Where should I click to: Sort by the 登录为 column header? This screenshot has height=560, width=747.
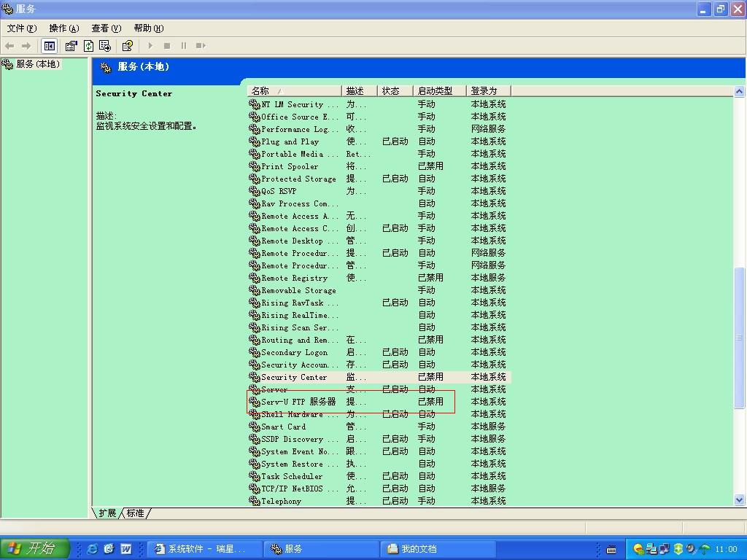[x=488, y=91]
